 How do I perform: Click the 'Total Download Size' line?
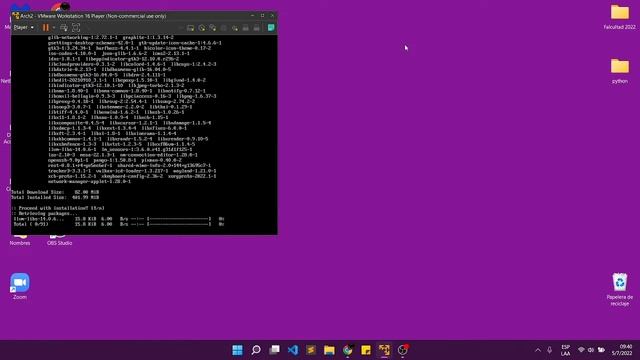pos(55,192)
